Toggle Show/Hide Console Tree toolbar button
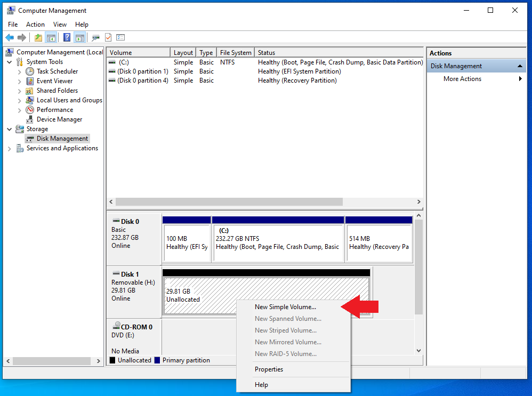The height and width of the screenshot is (396, 532). [x=52, y=37]
